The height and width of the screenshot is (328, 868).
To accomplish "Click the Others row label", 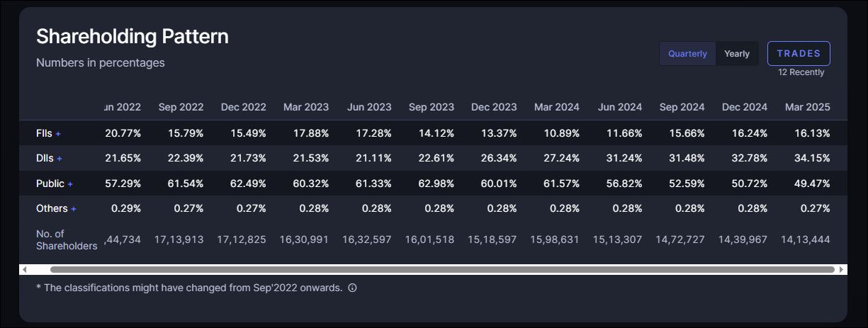I will tap(52, 209).
